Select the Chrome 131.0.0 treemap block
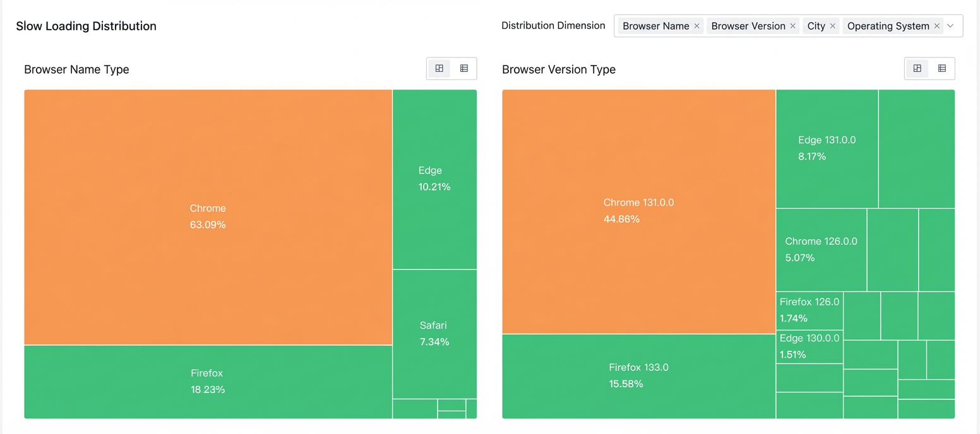 tap(638, 211)
